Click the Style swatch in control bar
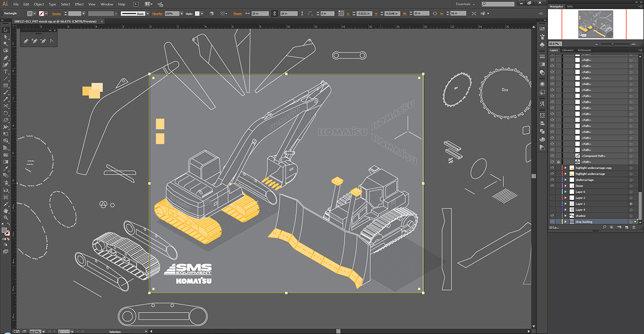This screenshot has width=644, height=334. (x=197, y=13)
